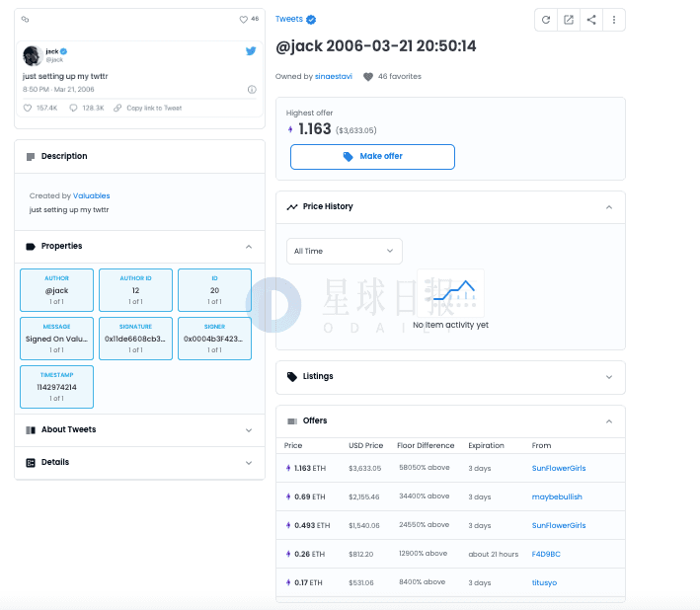The image size is (700, 610).
Task: Open the sinaestavi owner link
Action: pyautogui.click(x=334, y=76)
